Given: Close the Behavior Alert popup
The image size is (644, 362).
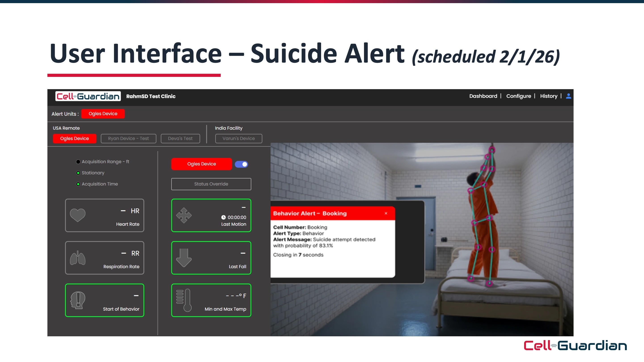Looking at the screenshot, I should coord(386,213).
